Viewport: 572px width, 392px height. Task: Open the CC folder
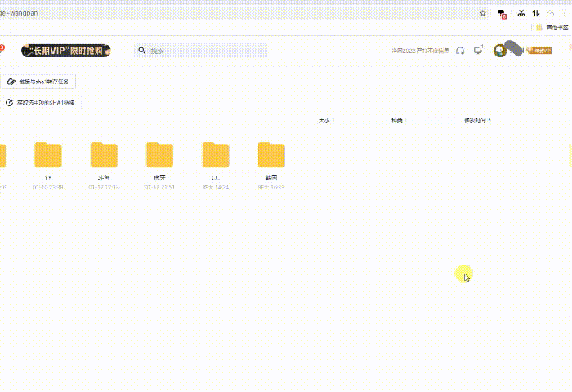[x=216, y=155]
